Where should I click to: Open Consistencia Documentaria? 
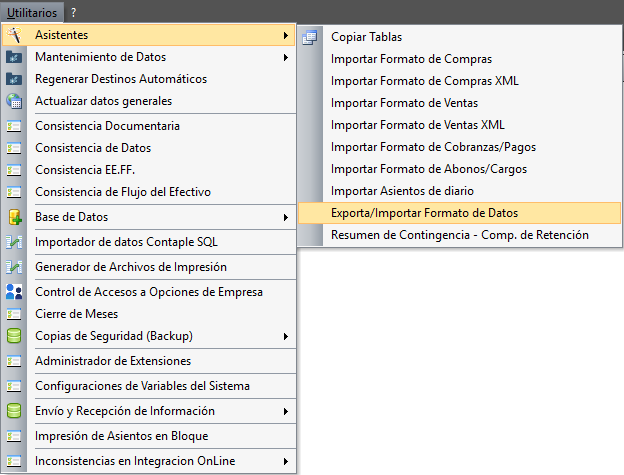[149, 126]
